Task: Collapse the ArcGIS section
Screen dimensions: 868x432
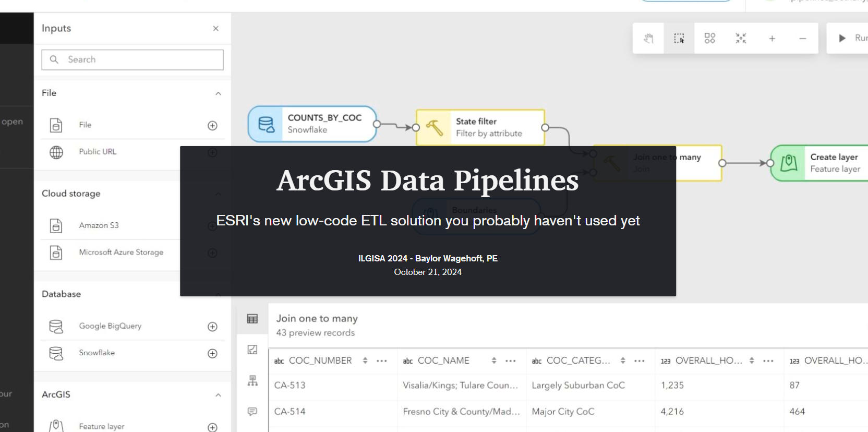Action: (218, 395)
